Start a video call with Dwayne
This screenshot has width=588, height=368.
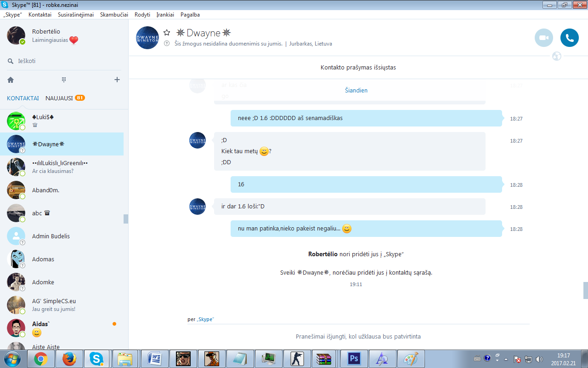click(544, 38)
